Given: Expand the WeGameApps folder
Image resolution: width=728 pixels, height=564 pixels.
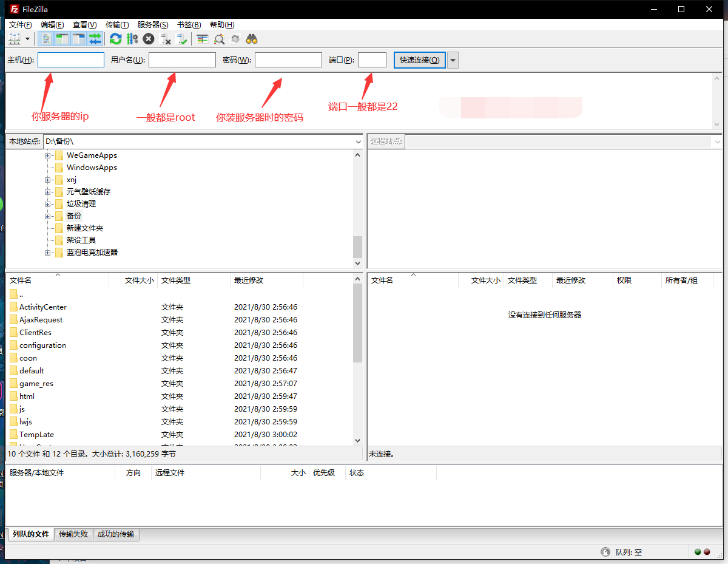Looking at the screenshot, I should (x=48, y=155).
